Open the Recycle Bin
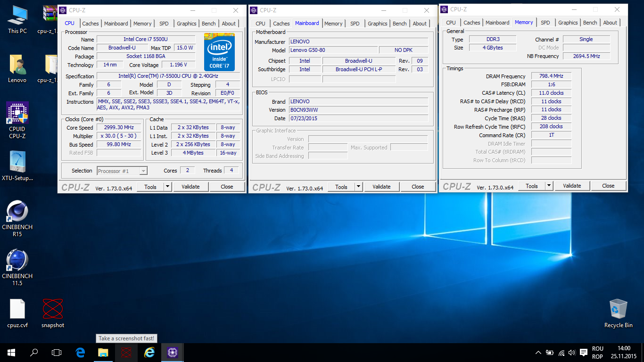Screen dimensions: 644x362 pos(618,313)
